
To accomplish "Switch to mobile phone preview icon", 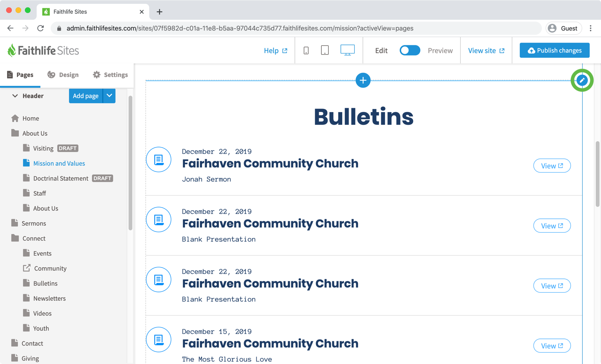I will (x=306, y=51).
